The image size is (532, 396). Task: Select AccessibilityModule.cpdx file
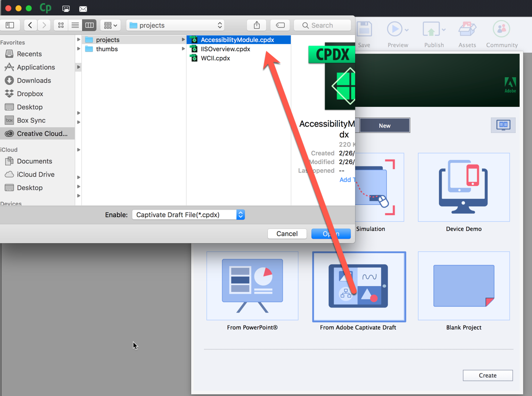pyautogui.click(x=239, y=40)
